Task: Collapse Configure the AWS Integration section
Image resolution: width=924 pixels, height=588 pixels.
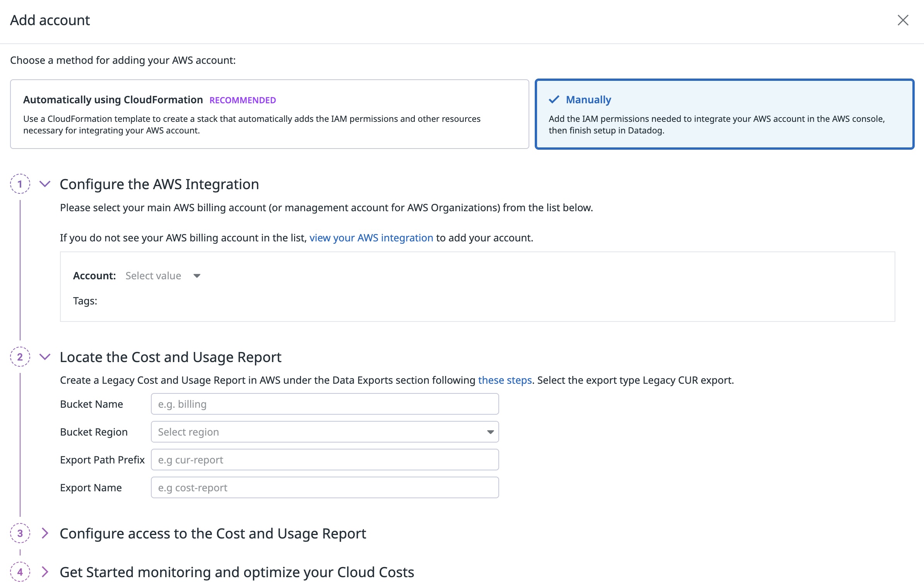Action: [45, 184]
